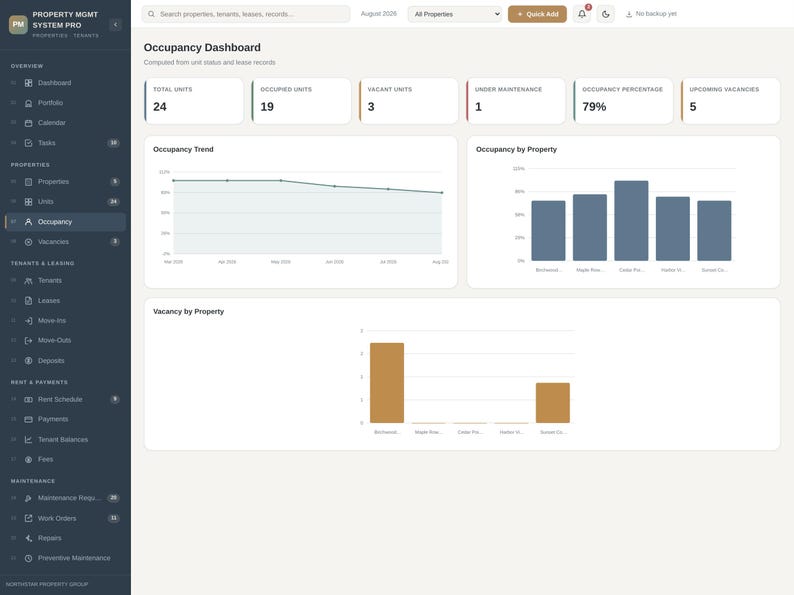Click the Rent Schedule icon
This screenshot has height=595, width=794.
(28, 400)
